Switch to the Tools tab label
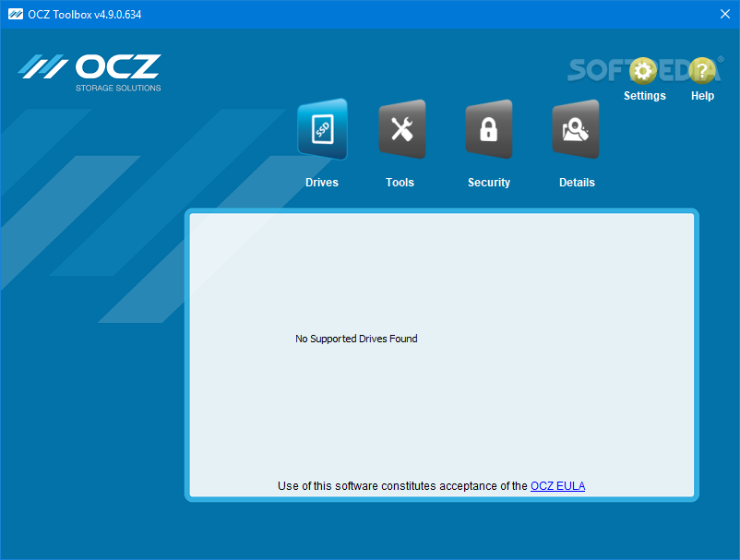The height and width of the screenshot is (560, 740). 400,183
